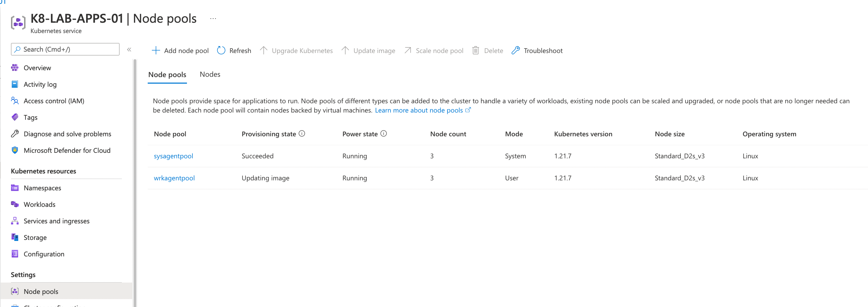The height and width of the screenshot is (307, 868).
Task: Click the Refresh button label
Action: click(240, 51)
